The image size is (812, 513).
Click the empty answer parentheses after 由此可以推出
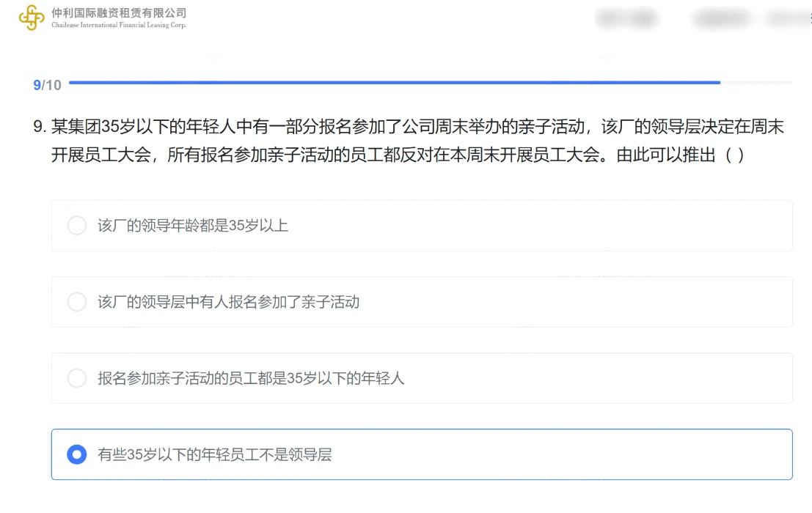pos(734,155)
